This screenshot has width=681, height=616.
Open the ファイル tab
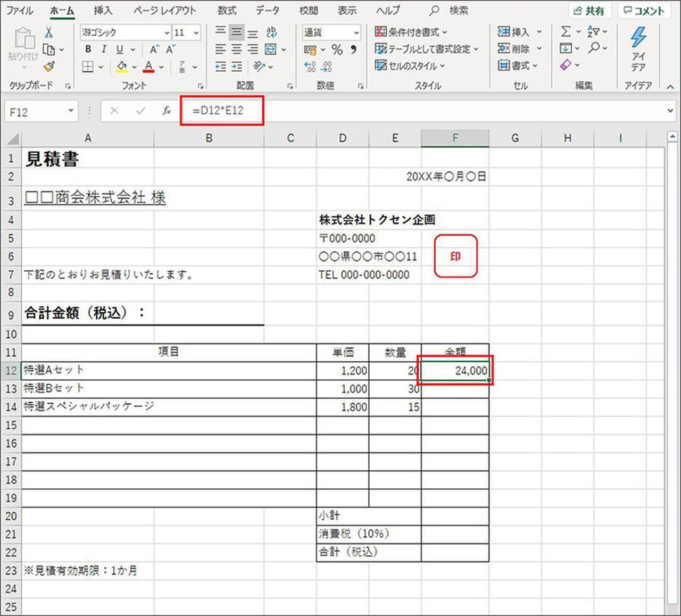pos(20,11)
